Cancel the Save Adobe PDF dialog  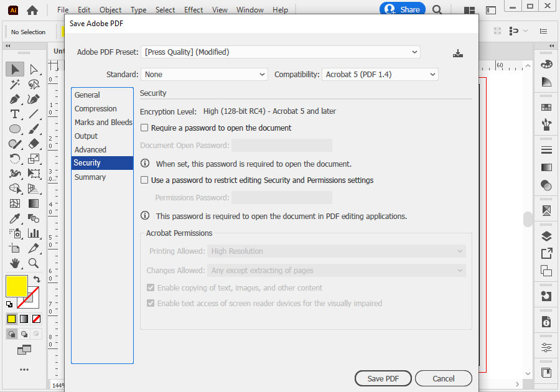click(x=444, y=378)
